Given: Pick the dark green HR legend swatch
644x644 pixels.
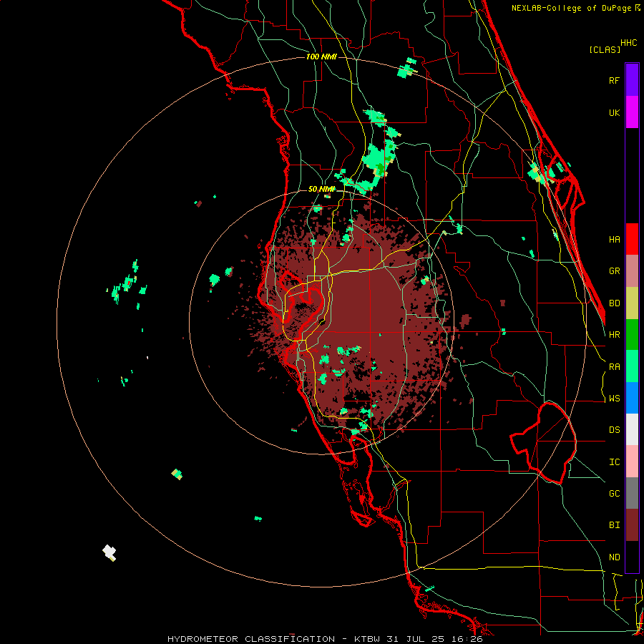Looking at the screenshot, I should [x=632, y=335].
